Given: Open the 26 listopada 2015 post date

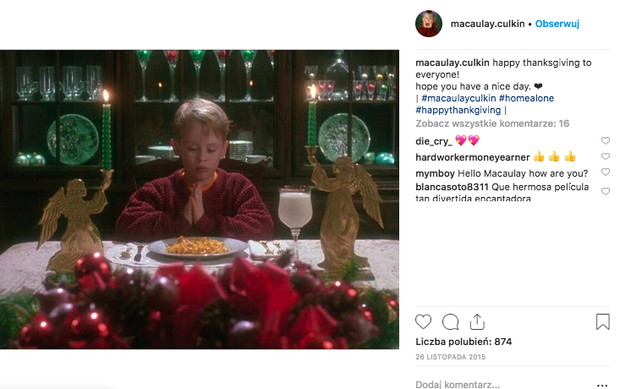Looking at the screenshot, I should 450,357.
